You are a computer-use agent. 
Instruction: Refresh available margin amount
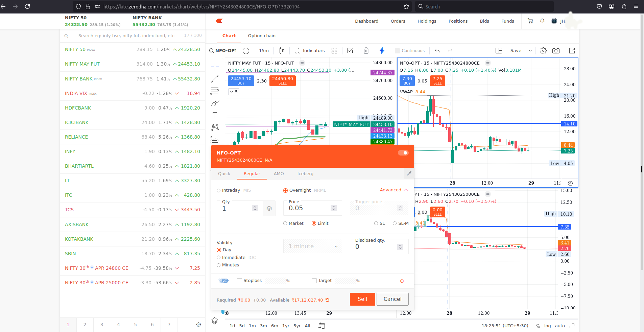[328, 300]
